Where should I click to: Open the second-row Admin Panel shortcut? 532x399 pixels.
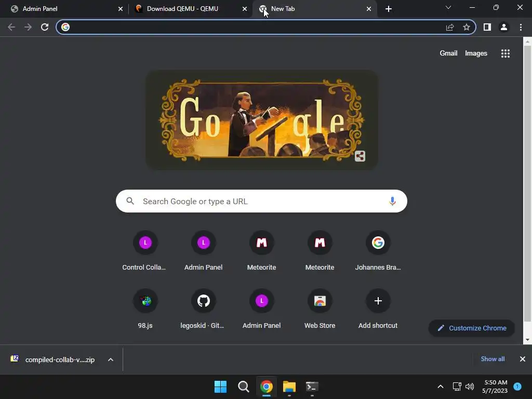(262, 309)
